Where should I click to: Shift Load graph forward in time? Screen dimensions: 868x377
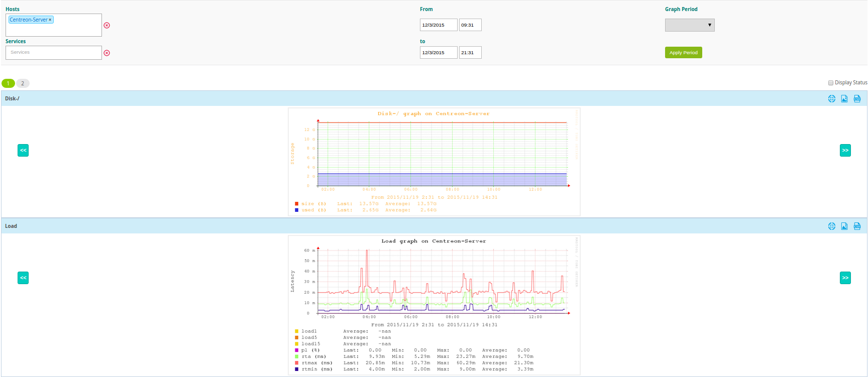[845, 278]
